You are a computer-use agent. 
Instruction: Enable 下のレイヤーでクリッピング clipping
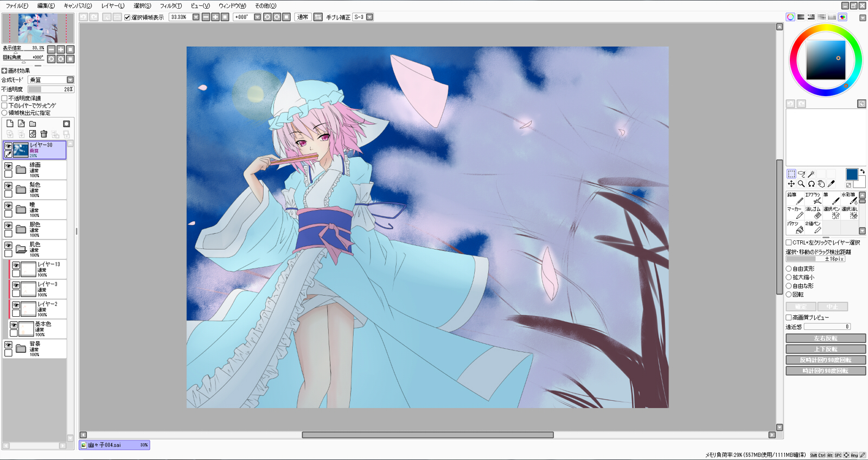5,105
